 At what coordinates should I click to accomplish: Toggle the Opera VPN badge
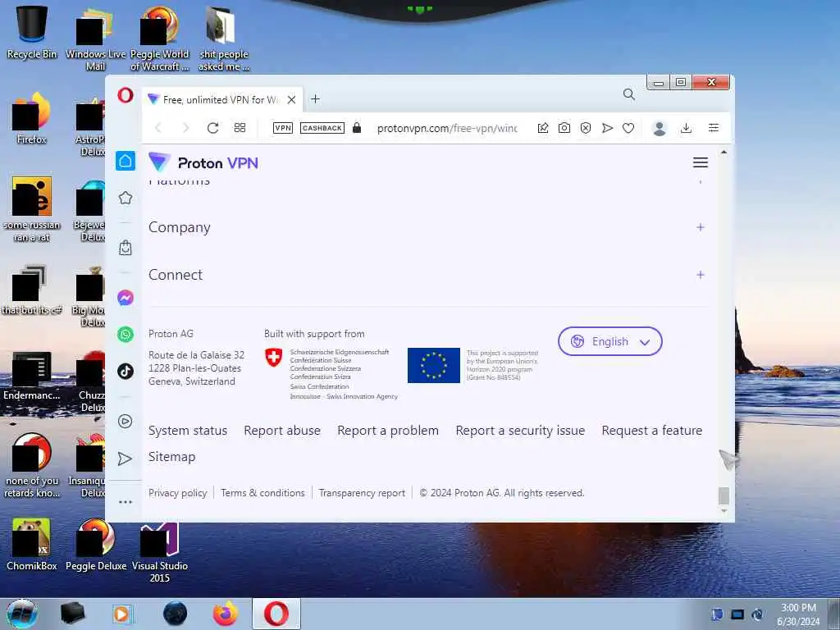[283, 128]
